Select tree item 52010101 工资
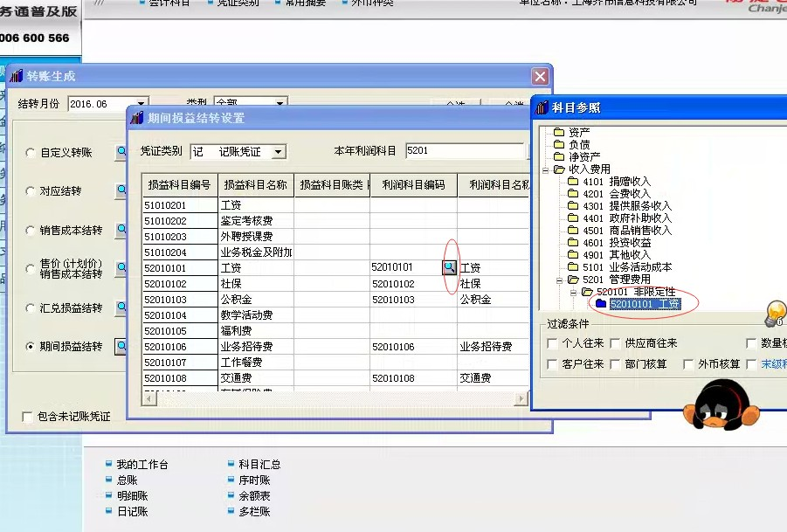The width and height of the screenshot is (787, 532). 645,304
